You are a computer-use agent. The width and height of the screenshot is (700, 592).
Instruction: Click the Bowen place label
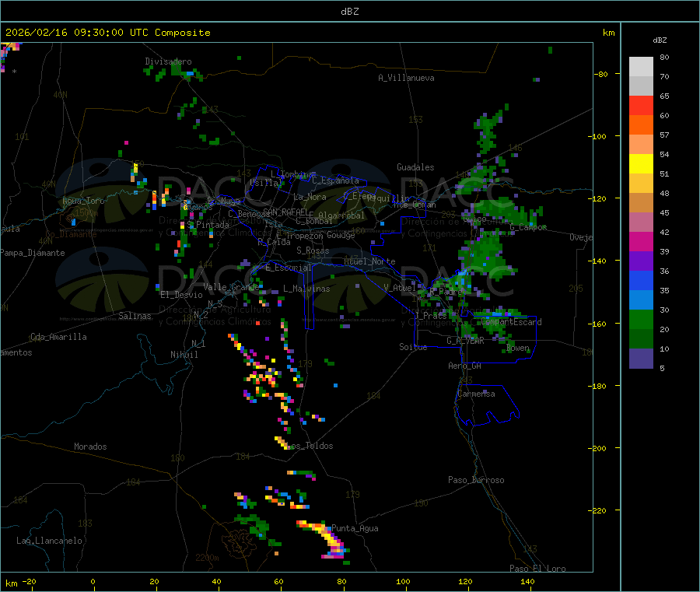click(x=517, y=348)
